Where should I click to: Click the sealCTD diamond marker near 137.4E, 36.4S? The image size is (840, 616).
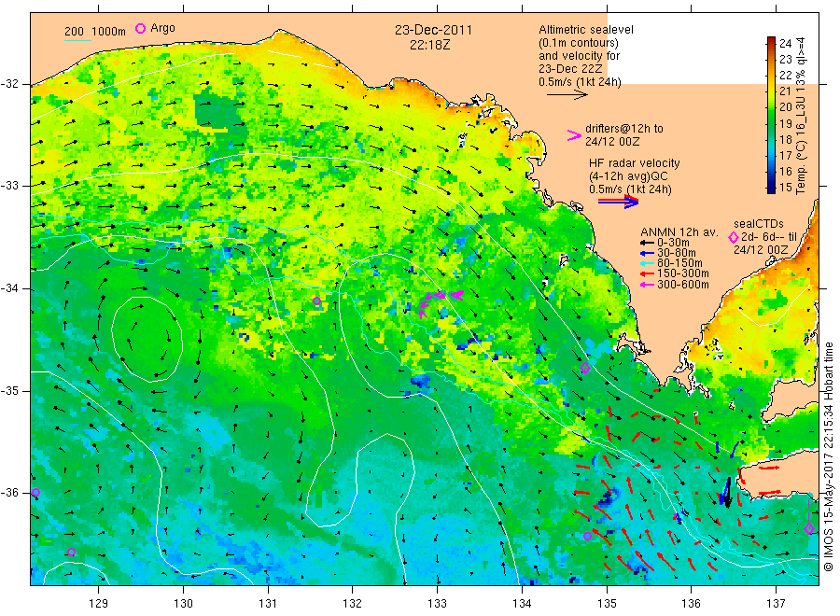(x=809, y=528)
